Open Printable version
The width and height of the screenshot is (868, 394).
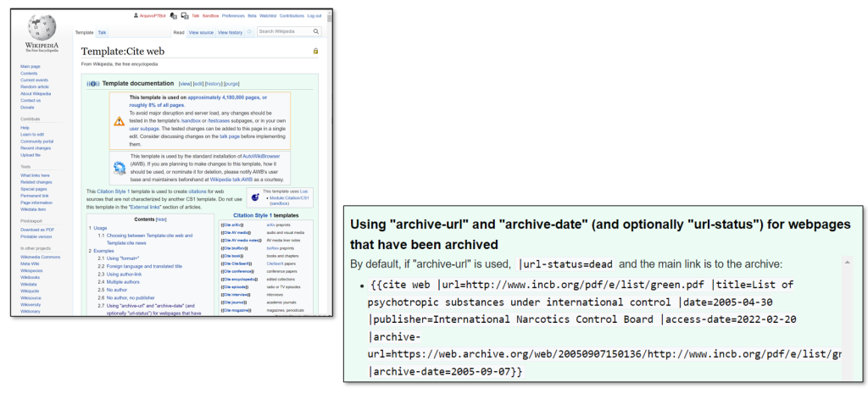[36, 236]
